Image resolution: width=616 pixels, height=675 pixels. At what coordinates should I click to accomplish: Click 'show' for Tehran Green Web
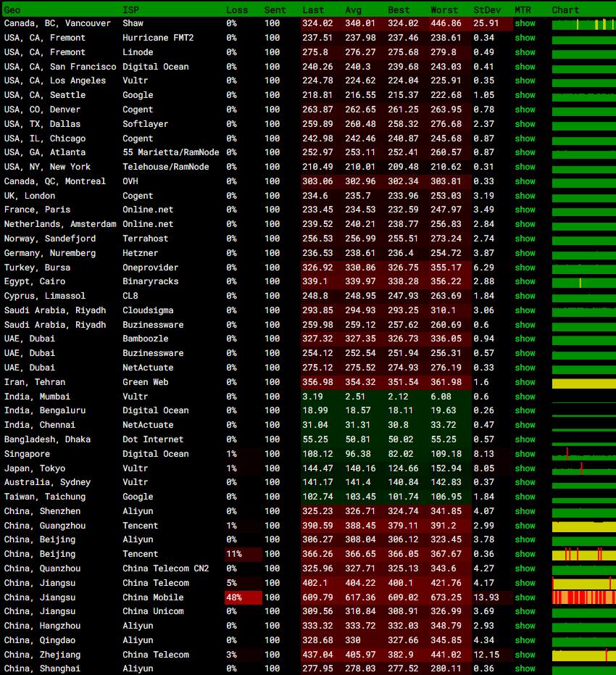coord(525,382)
